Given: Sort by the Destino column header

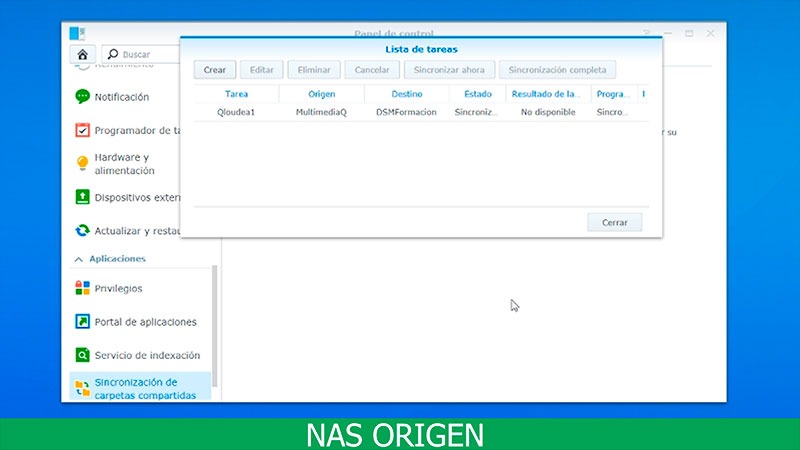Looking at the screenshot, I should [x=407, y=94].
